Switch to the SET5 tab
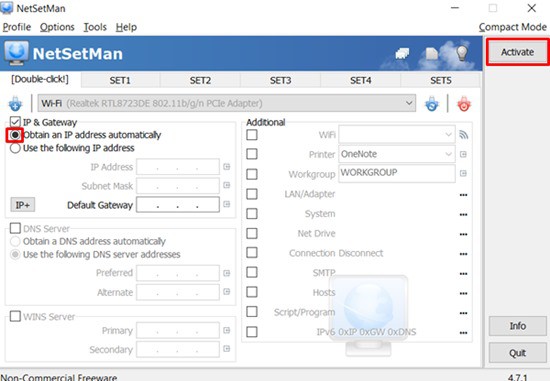The image size is (550, 381). tap(441, 80)
